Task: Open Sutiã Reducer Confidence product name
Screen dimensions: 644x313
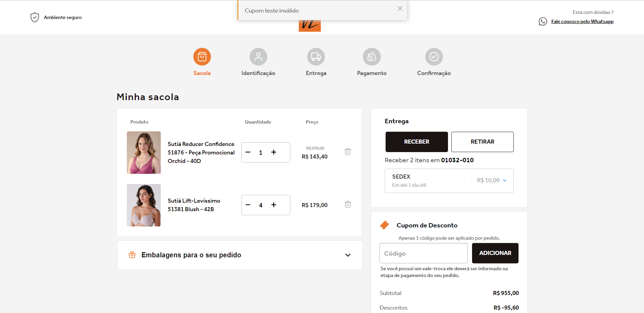Action: point(201,153)
